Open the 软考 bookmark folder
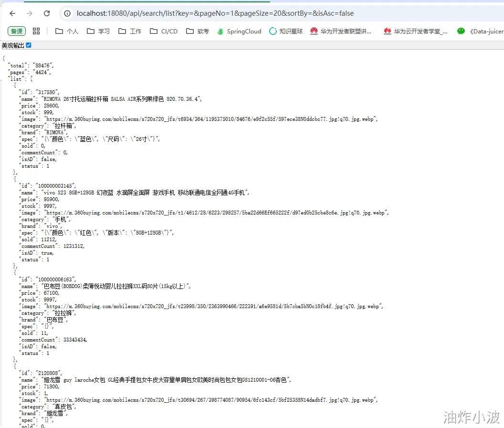504x428 pixels. (x=198, y=31)
